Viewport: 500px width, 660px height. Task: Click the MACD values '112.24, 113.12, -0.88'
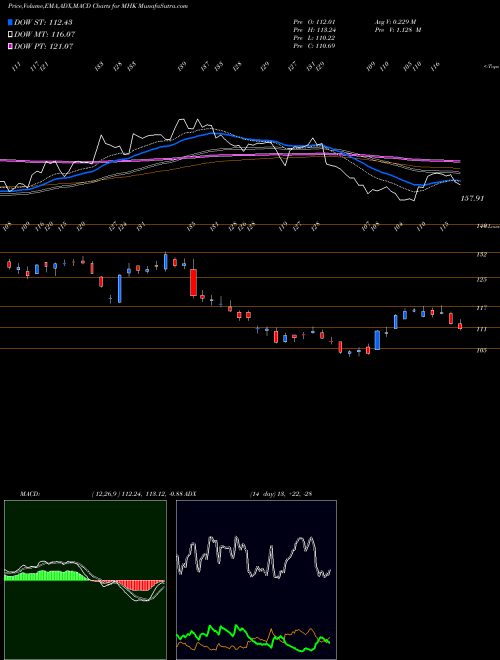[x=152, y=493]
